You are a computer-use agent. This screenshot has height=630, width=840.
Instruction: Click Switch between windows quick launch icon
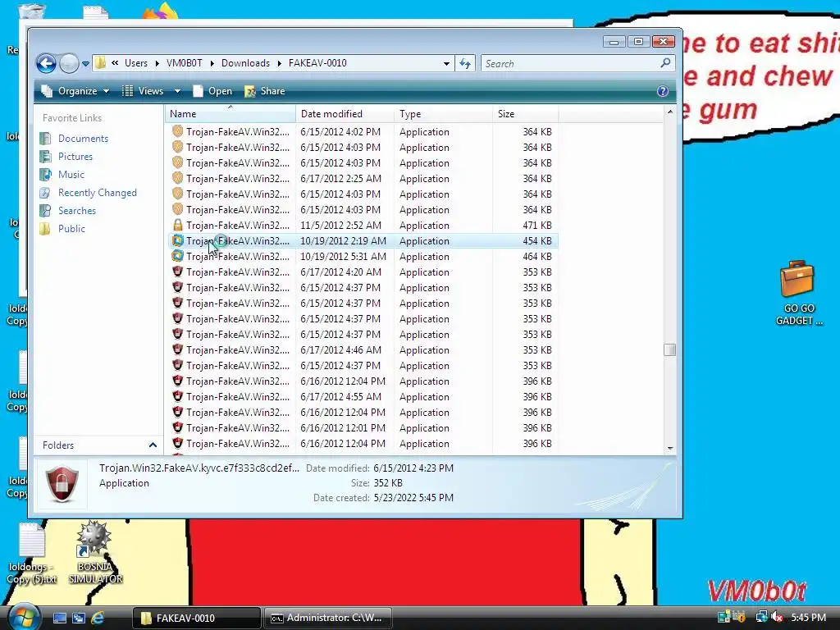point(78,619)
